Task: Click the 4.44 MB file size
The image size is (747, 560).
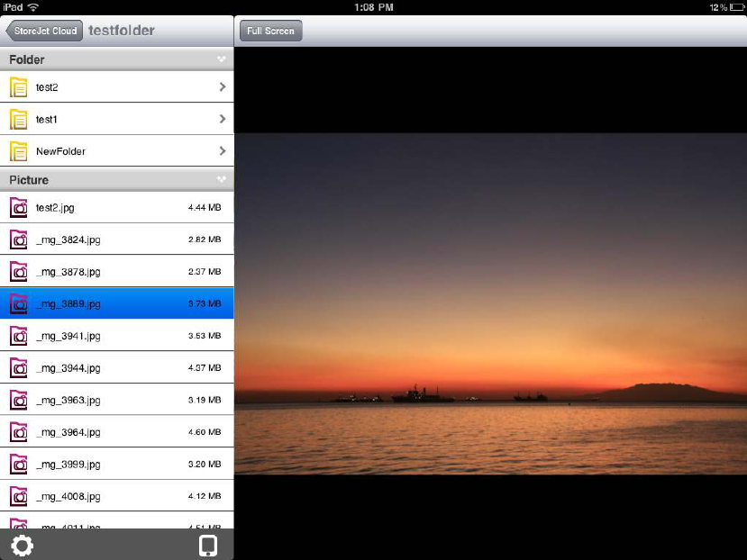Action: [x=205, y=207]
